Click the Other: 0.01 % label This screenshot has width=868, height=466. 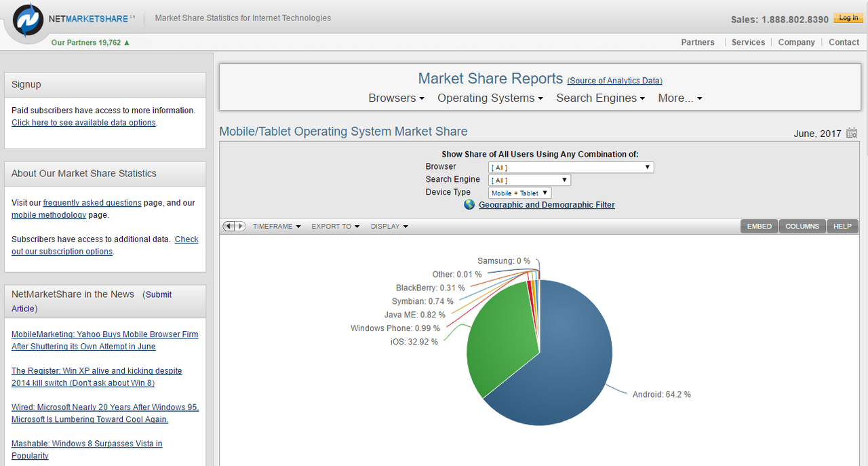(x=457, y=274)
